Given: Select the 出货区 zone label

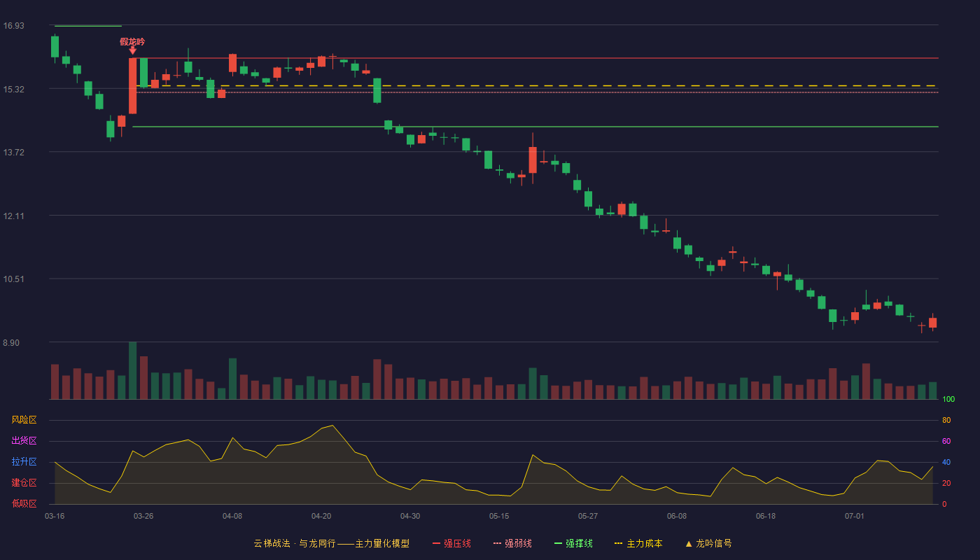Looking at the screenshot, I should coord(24,441).
